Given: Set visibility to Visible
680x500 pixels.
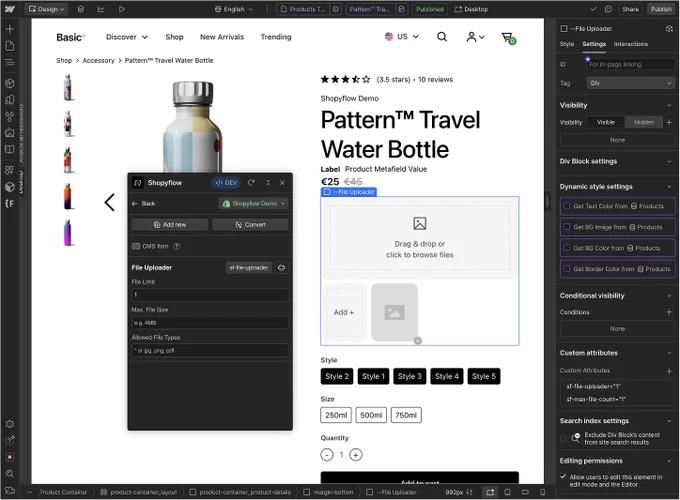Looking at the screenshot, I should [606, 122].
